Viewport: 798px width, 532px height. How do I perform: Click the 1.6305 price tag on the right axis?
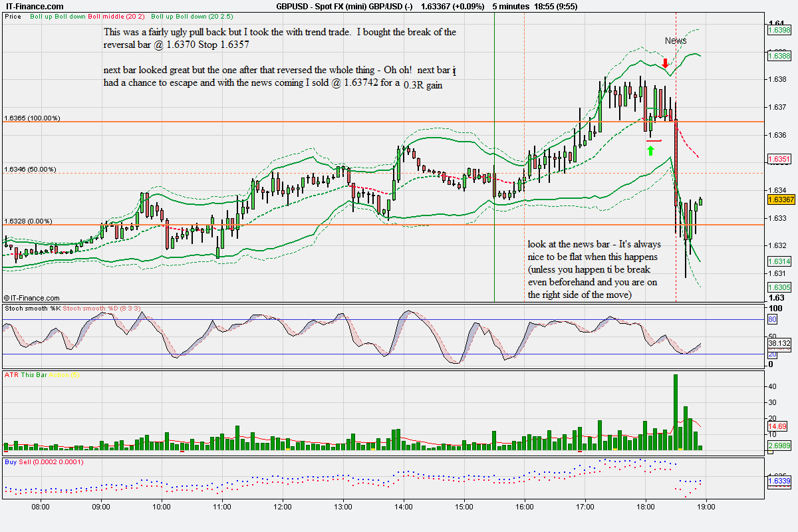tap(779, 287)
